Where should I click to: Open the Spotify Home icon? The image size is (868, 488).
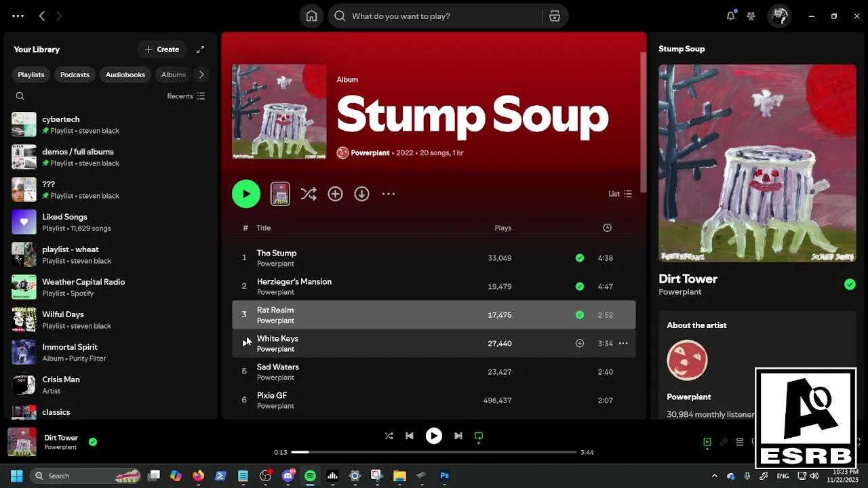(311, 16)
